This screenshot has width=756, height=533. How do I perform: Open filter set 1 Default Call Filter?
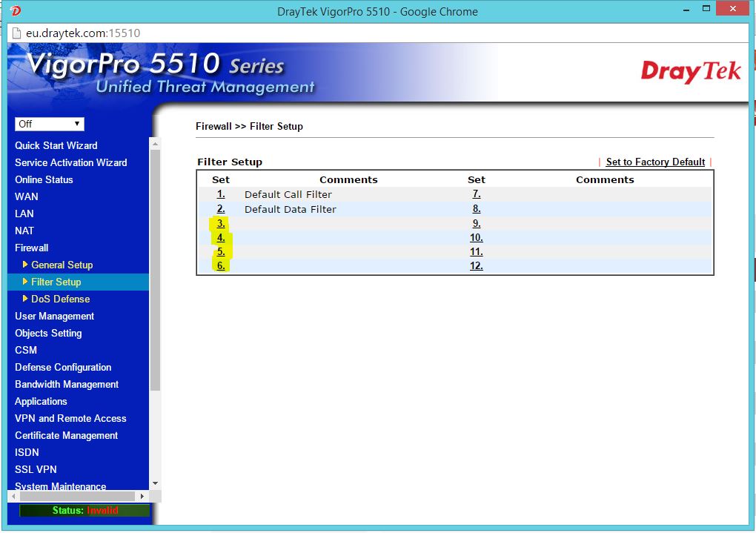click(x=221, y=194)
